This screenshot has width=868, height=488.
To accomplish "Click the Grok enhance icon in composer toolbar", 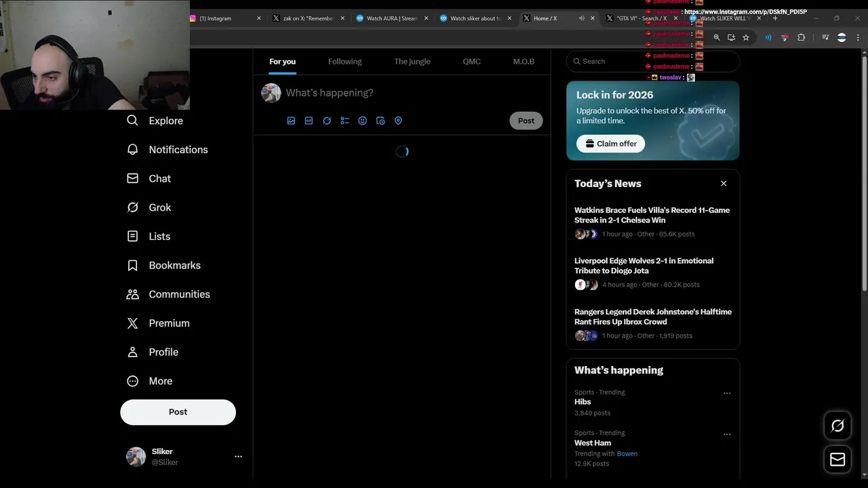I will (x=327, y=121).
